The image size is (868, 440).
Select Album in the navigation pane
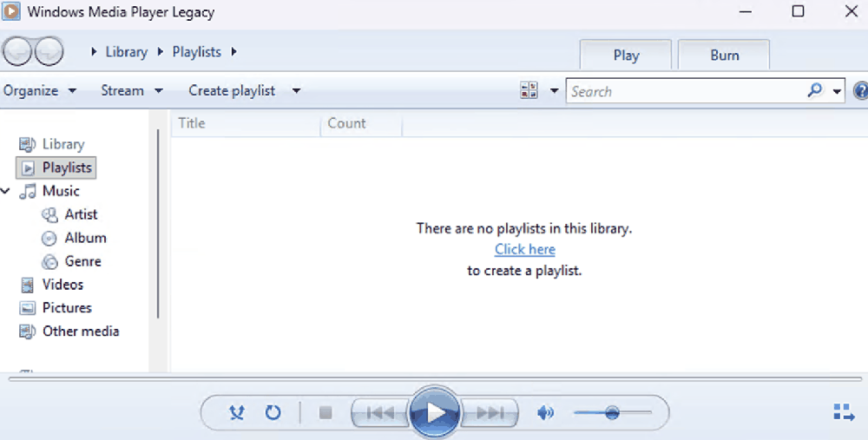[x=85, y=238]
